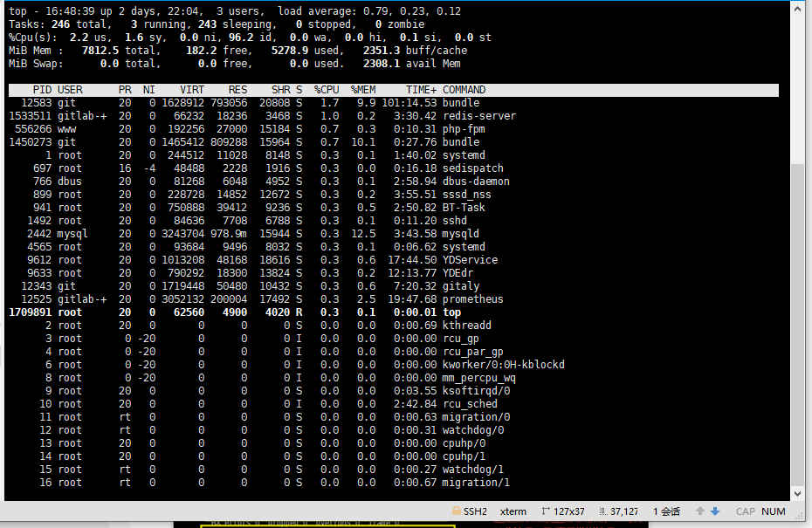Click the PID column header

(42, 90)
